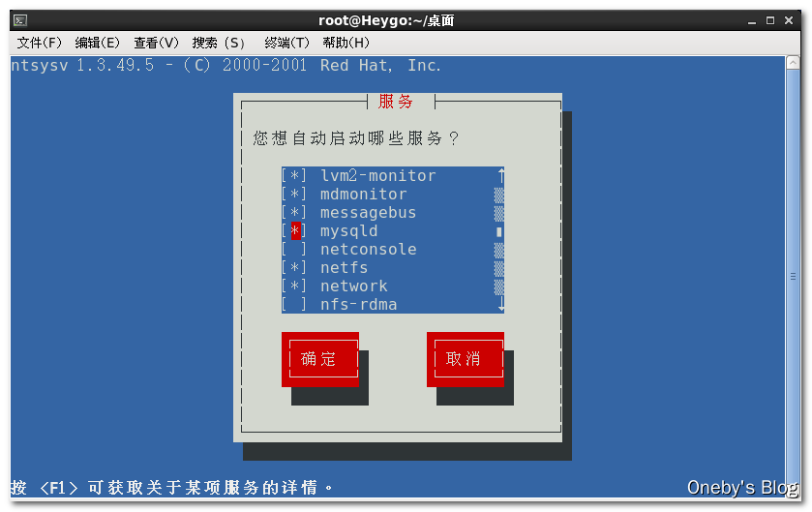Image resolution: width=812 pixels, height=512 pixels.
Task: Open the 帮助(H) menu
Action: pyautogui.click(x=346, y=43)
